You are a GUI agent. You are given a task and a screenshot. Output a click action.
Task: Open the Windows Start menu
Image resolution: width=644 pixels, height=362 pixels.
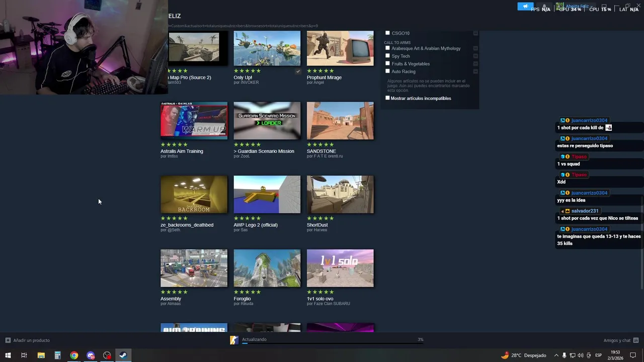coord(8,355)
